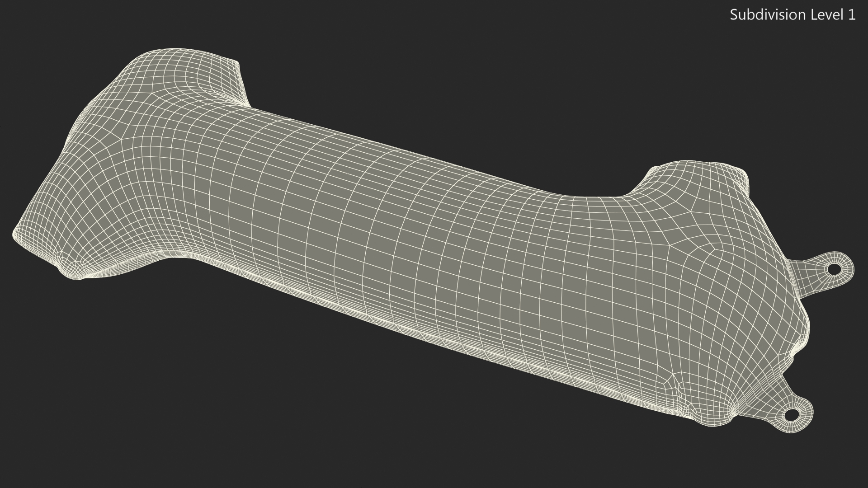Screen dimensions: 868x488
Task: Click the Subdivision Level 1 label
Action: click(793, 15)
